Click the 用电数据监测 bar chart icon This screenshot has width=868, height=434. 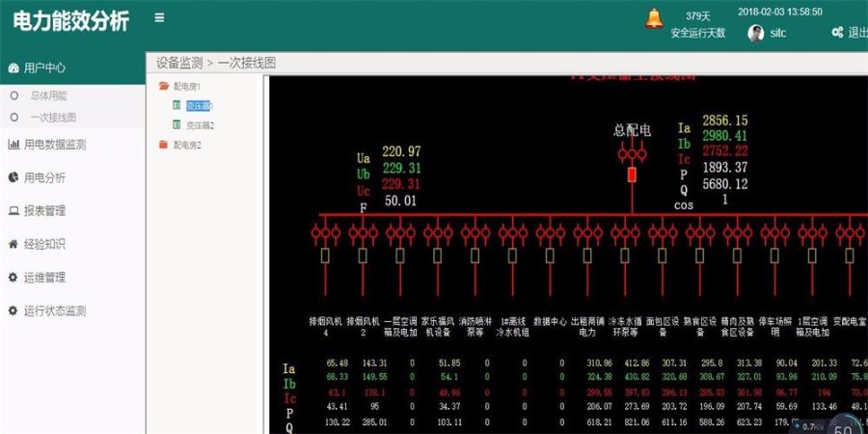tap(14, 145)
